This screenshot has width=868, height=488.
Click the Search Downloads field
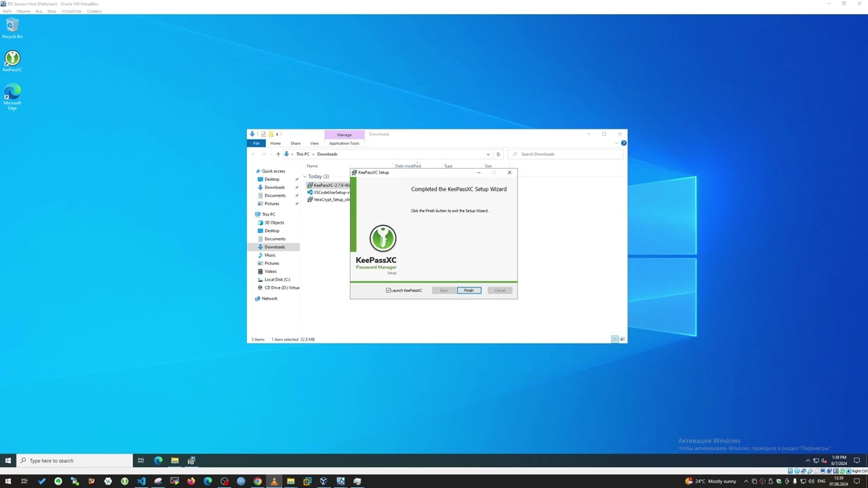566,154
